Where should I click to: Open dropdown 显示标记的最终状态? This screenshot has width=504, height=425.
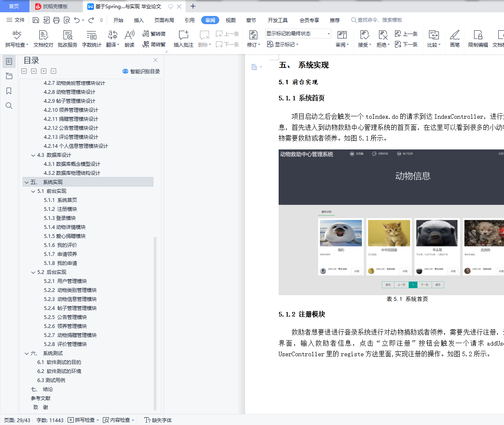[298, 34]
